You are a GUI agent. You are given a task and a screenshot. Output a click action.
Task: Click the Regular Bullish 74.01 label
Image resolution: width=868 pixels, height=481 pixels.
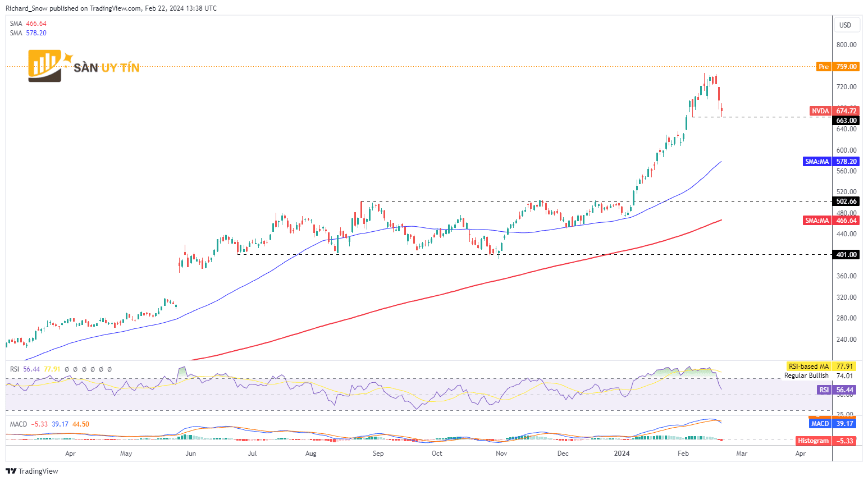(819, 375)
